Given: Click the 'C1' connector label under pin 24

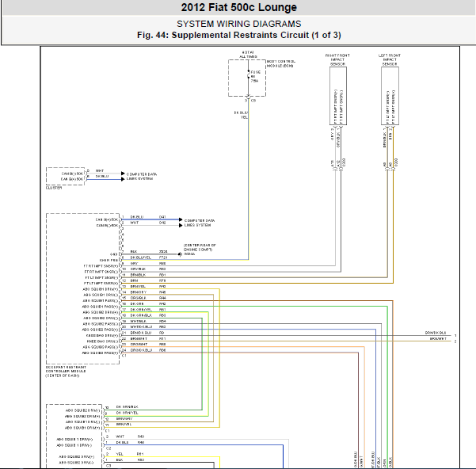Looking at the screenshot, I should tap(124, 356).
